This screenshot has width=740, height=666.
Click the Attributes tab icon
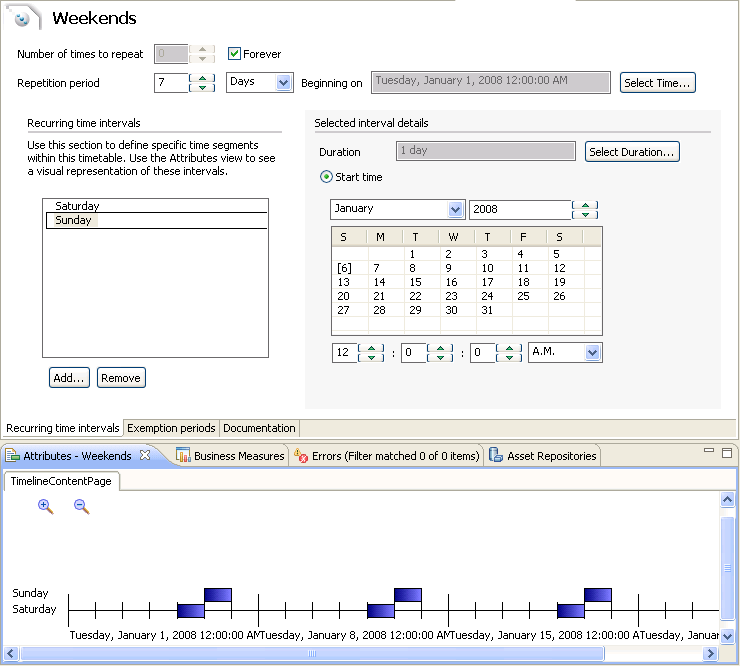[x=12, y=455]
